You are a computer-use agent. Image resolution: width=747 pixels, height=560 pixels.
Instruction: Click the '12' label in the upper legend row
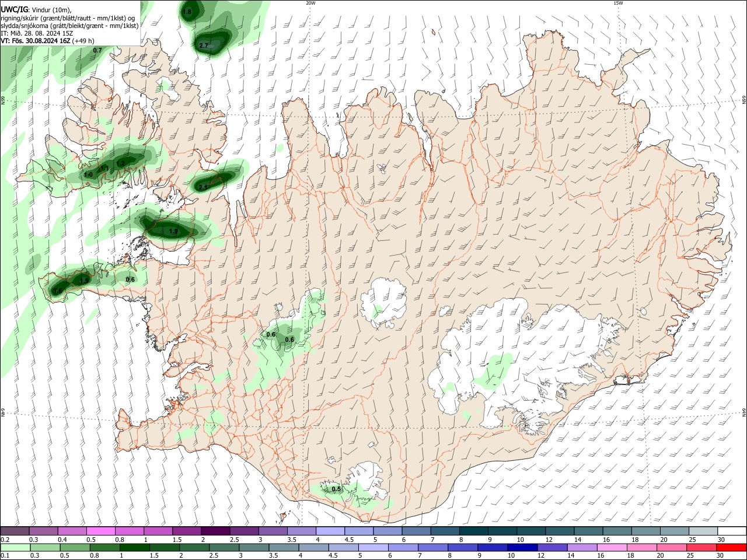pos(549,540)
